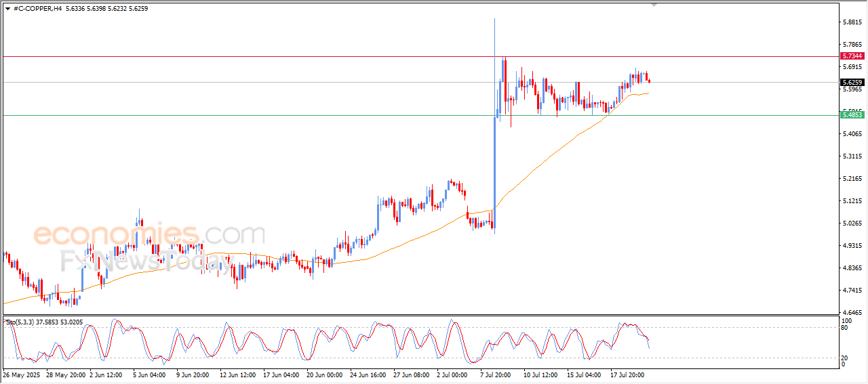Viewport: 868px width, 384px height.
Task: Click the 4.7415 price axis label
Action: click(852, 291)
